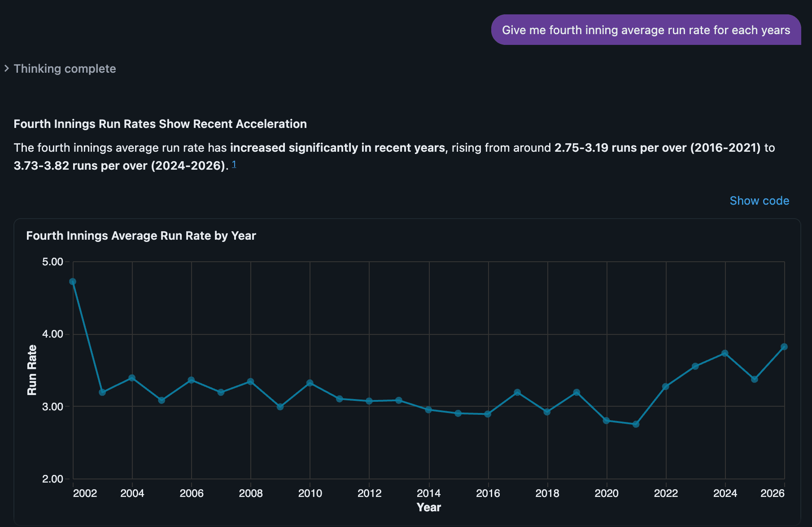Select the 2002 data point on chart

click(73, 281)
